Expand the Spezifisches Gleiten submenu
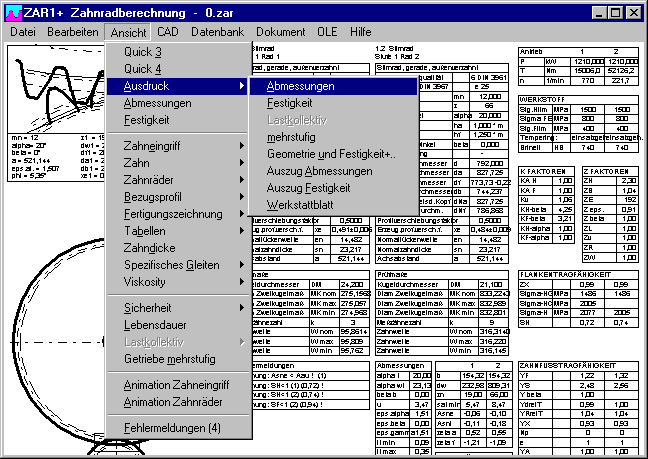Viewport: 648px width, 459px height. 172,265
